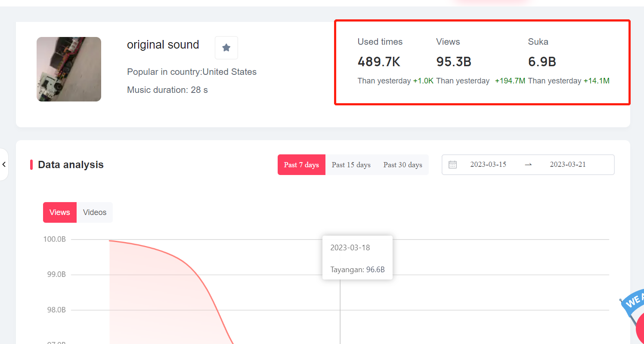
Task: Click the end date 2023-03-21 field
Action: tap(568, 164)
